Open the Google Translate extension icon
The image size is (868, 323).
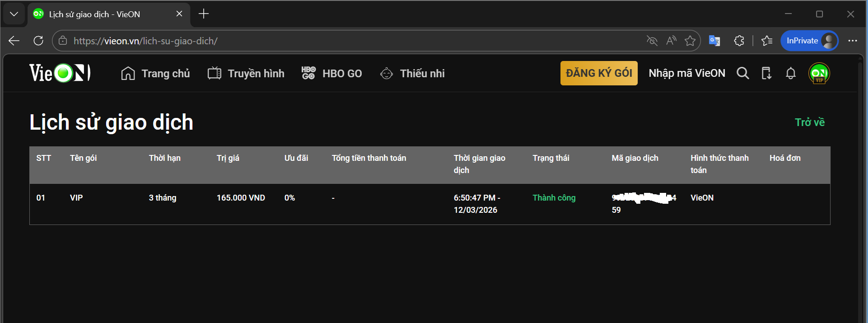click(714, 41)
